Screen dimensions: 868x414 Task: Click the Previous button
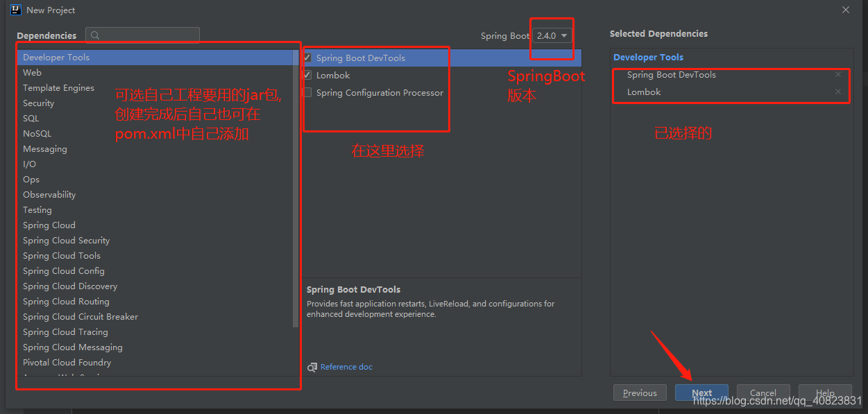click(640, 393)
